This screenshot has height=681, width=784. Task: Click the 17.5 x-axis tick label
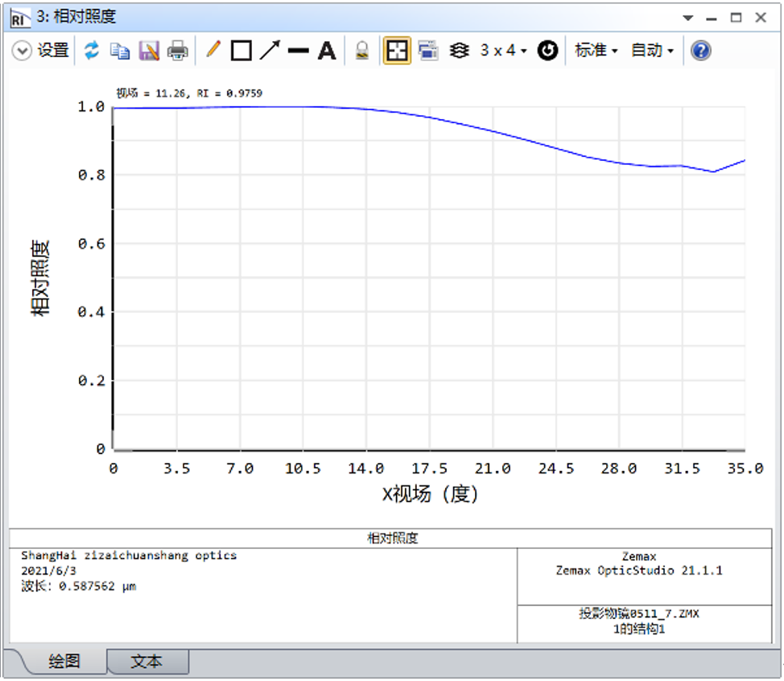click(x=429, y=468)
